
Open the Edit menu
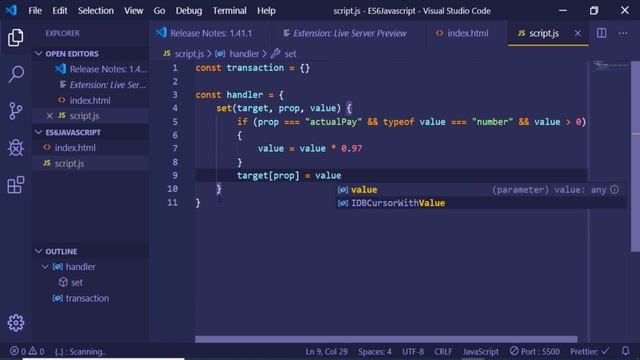tap(60, 11)
